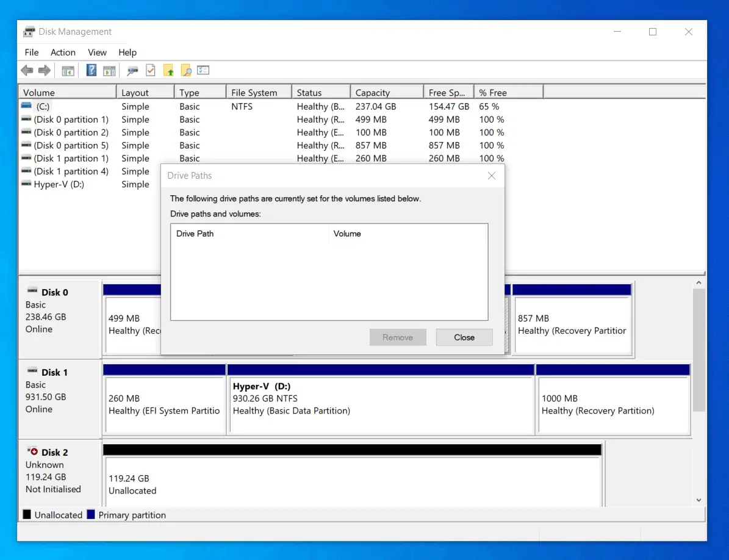
Task: Toggle the console tree pane icon
Action: (x=68, y=71)
